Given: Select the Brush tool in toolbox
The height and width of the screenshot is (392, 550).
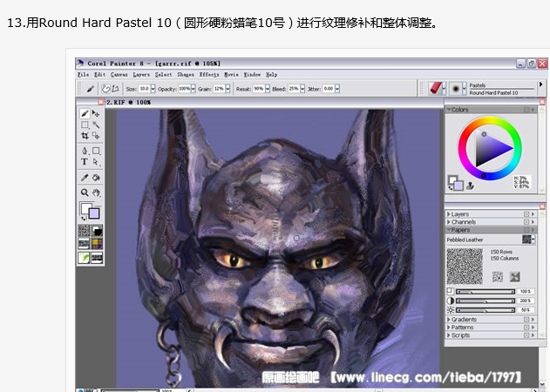Looking at the screenshot, I should click(x=85, y=113).
